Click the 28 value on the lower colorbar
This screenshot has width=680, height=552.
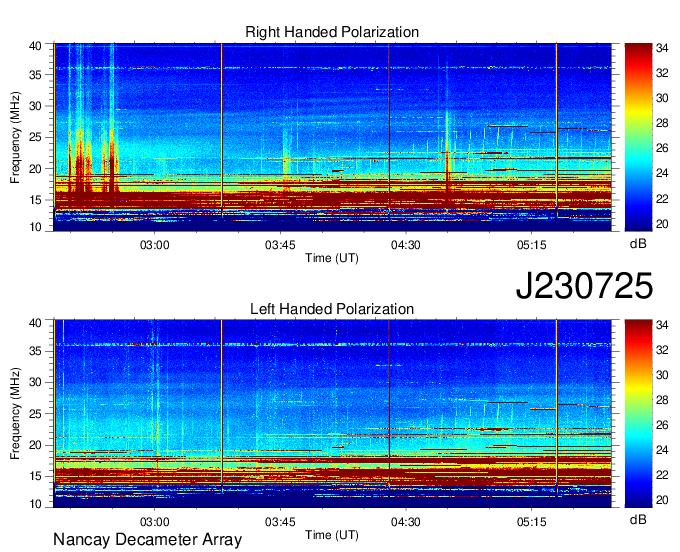pyautogui.click(x=662, y=400)
